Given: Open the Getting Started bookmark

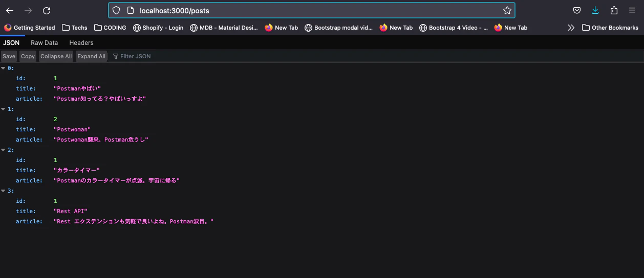Looking at the screenshot, I should point(30,28).
